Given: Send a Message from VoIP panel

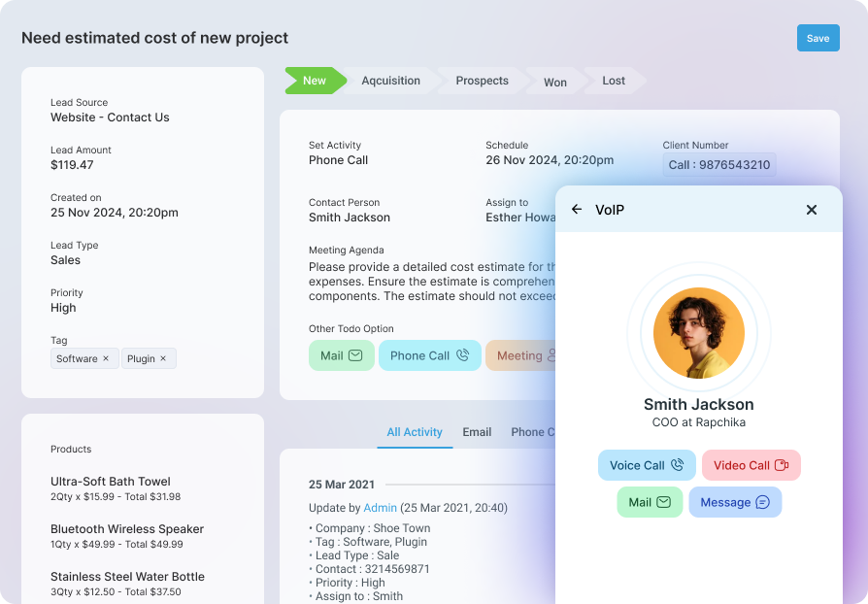Looking at the screenshot, I should (x=735, y=502).
